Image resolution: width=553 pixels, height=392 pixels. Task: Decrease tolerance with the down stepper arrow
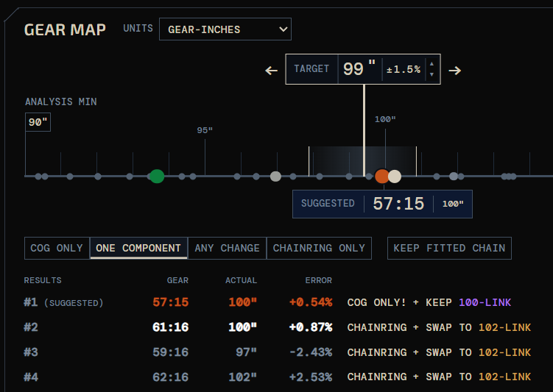coord(432,75)
